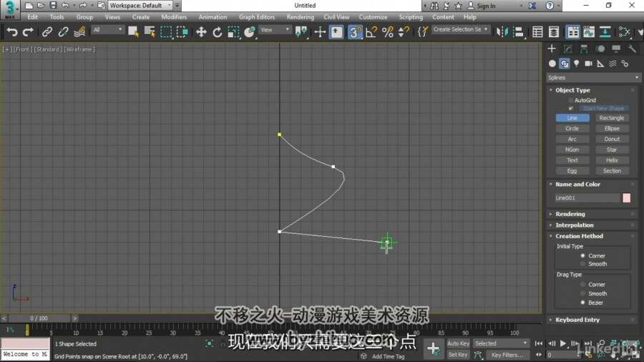Expand the Interpolation rollout

[x=574, y=225]
